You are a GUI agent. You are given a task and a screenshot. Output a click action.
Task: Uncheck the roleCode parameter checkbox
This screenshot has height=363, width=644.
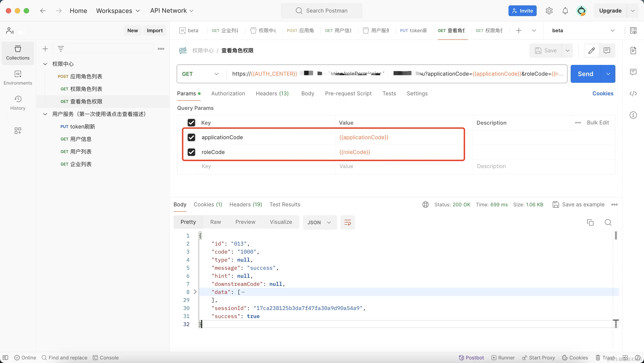[191, 152]
